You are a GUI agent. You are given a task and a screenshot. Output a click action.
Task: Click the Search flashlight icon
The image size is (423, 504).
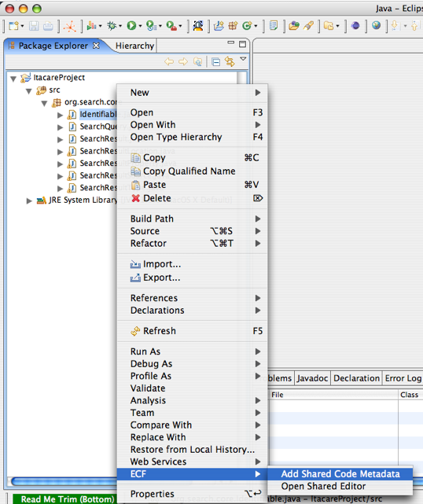click(x=308, y=26)
